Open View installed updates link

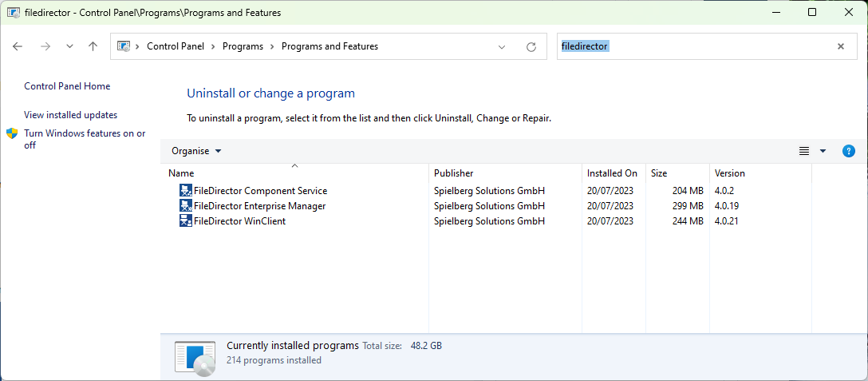[x=71, y=115]
